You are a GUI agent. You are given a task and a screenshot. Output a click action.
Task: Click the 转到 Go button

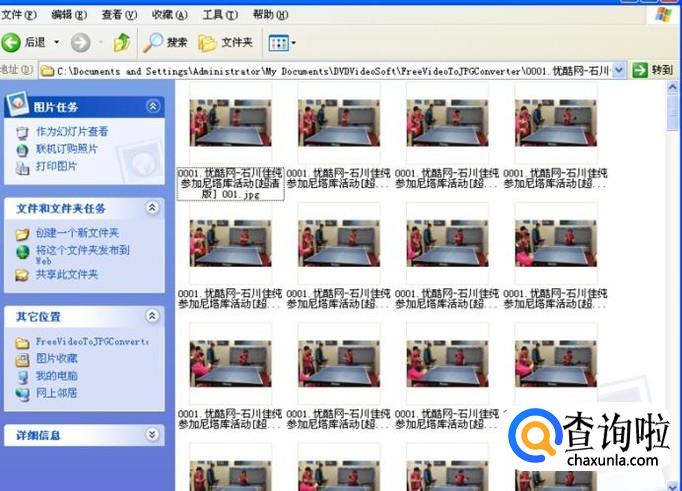[x=653, y=70]
